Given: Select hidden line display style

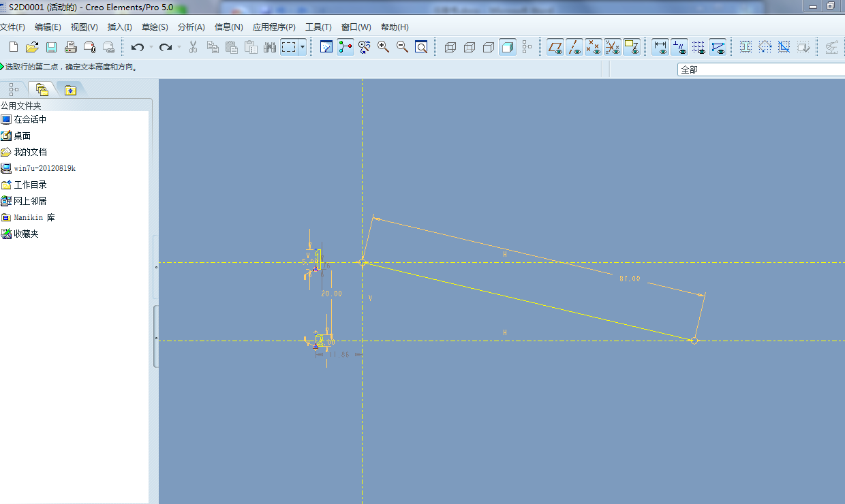Looking at the screenshot, I should click(469, 47).
